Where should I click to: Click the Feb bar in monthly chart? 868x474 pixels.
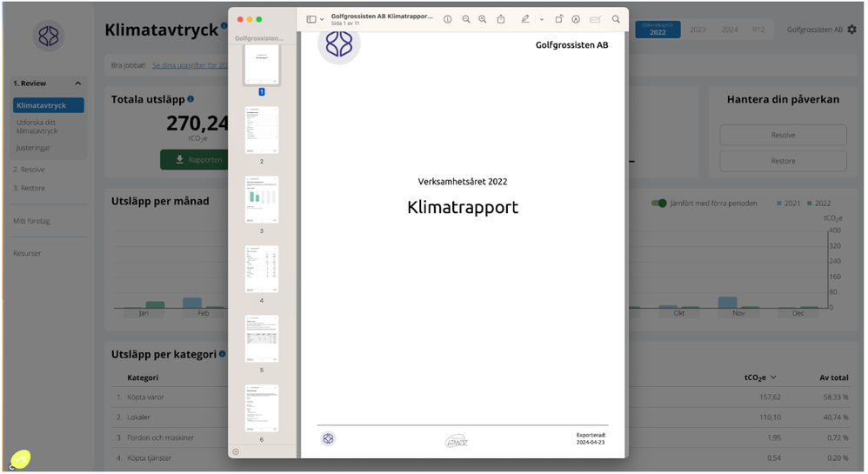[192, 303]
